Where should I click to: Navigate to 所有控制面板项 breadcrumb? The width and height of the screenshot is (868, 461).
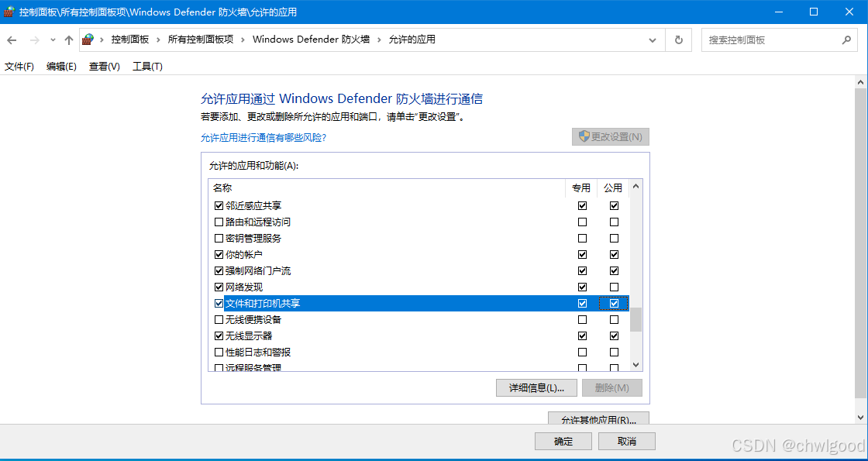click(201, 40)
